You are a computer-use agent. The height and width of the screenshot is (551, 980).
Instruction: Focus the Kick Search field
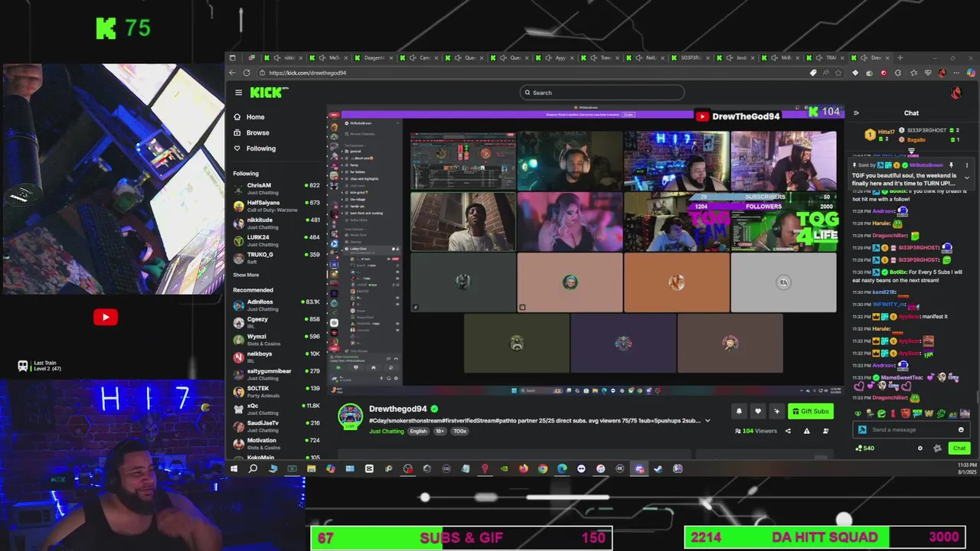click(x=602, y=93)
